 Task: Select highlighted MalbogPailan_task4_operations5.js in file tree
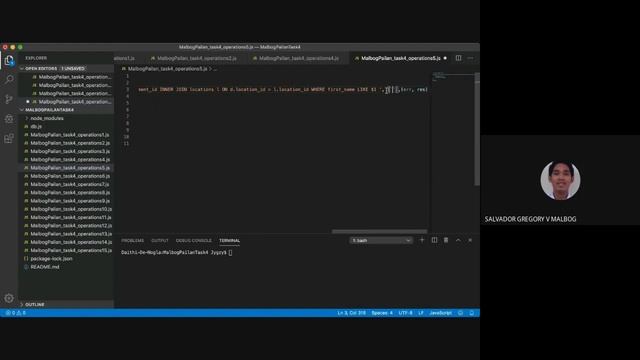click(69, 168)
